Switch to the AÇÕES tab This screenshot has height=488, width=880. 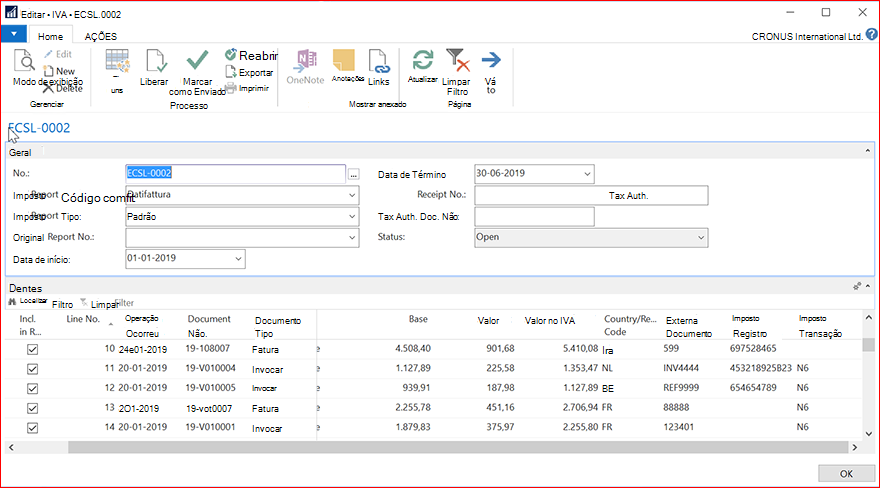[100, 36]
